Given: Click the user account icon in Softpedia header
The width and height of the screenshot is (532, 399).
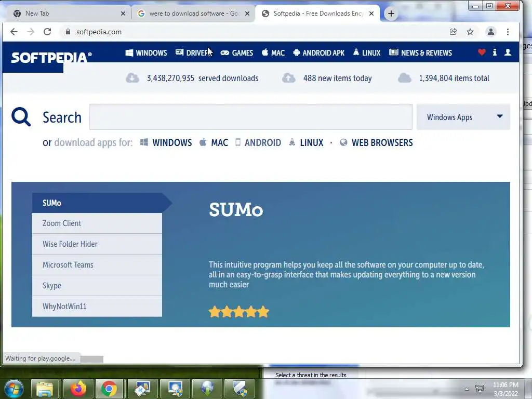Looking at the screenshot, I should 508,52.
